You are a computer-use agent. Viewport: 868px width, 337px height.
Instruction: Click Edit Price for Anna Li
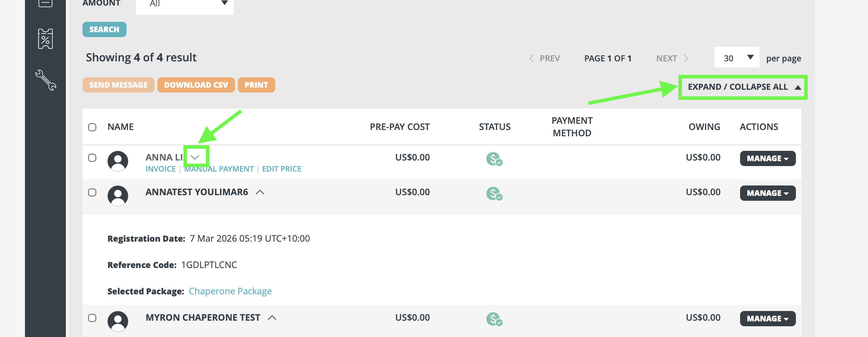[x=281, y=169]
